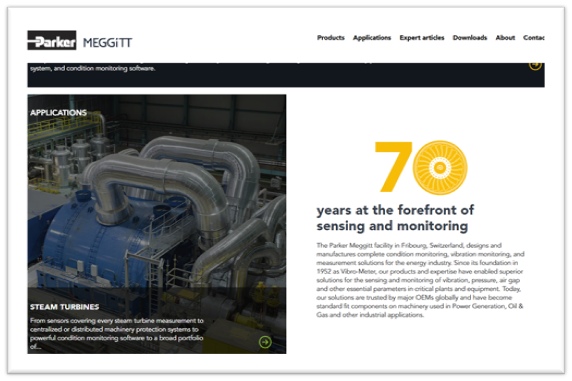Open the About menu item
This screenshot has height=381, width=572.
tap(505, 38)
